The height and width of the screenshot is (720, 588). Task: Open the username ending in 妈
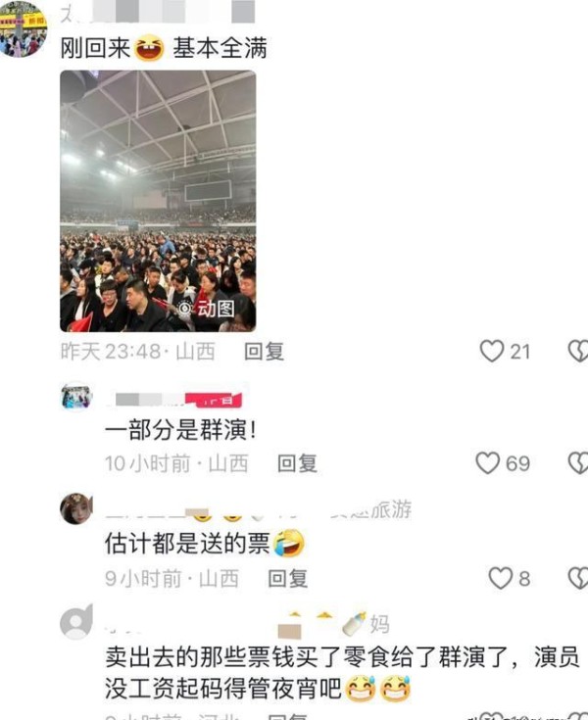247,624
